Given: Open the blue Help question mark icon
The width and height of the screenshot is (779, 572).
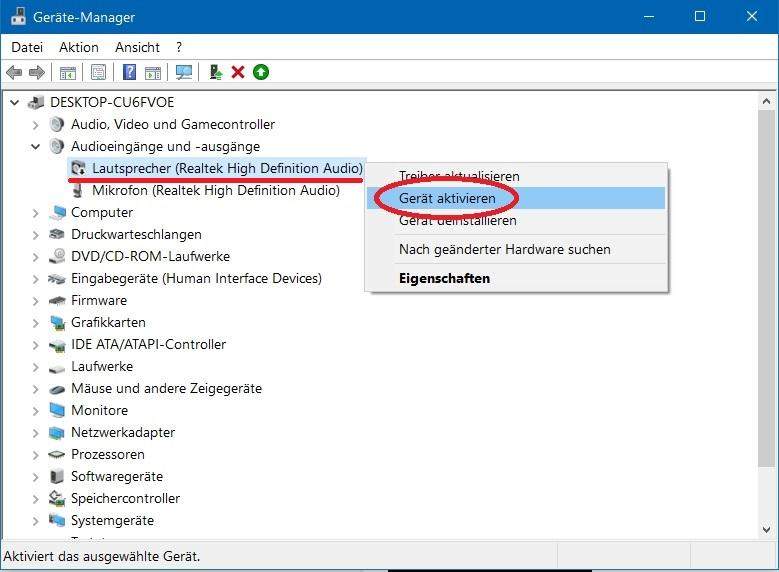Looking at the screenshot, I should pos(129,73).
